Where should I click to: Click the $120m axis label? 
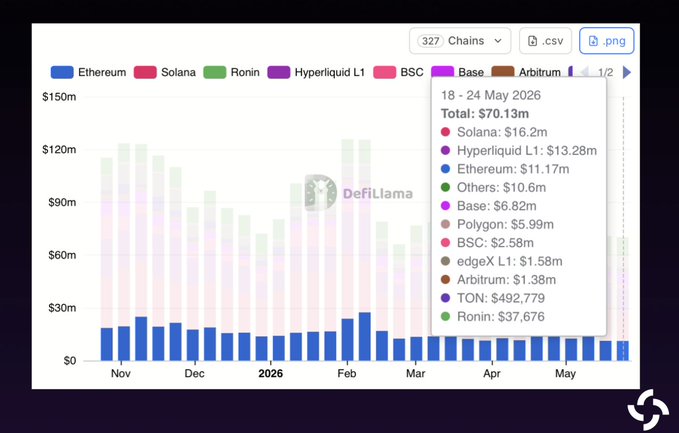(59, 149)
